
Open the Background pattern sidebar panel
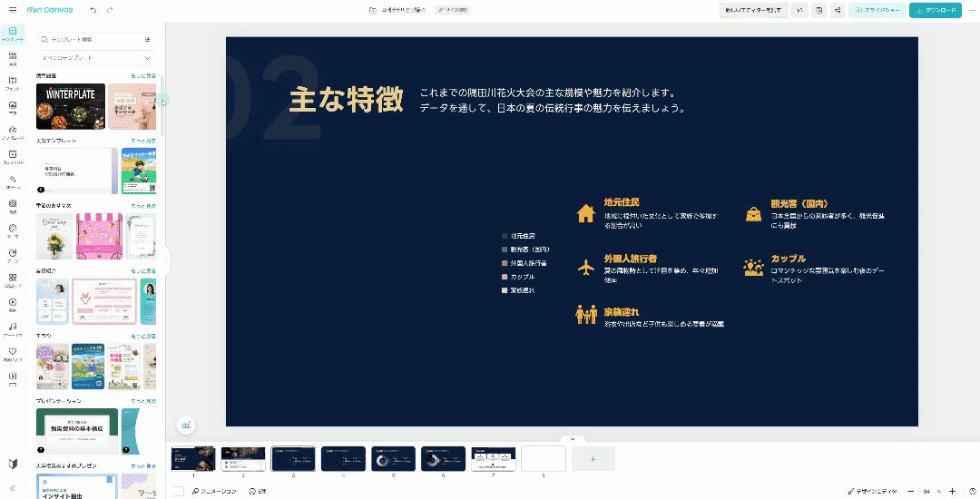tap(13, 207)
